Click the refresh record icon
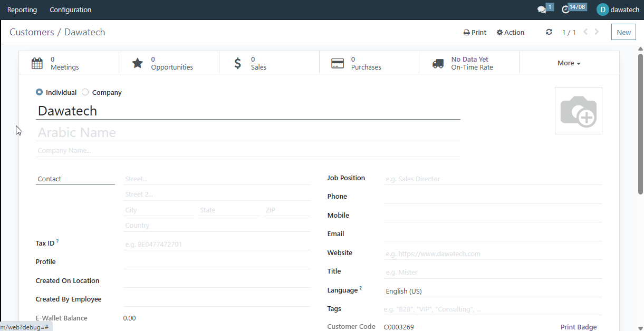The width and height of the screenshot is (644, 331). point(549,32)
